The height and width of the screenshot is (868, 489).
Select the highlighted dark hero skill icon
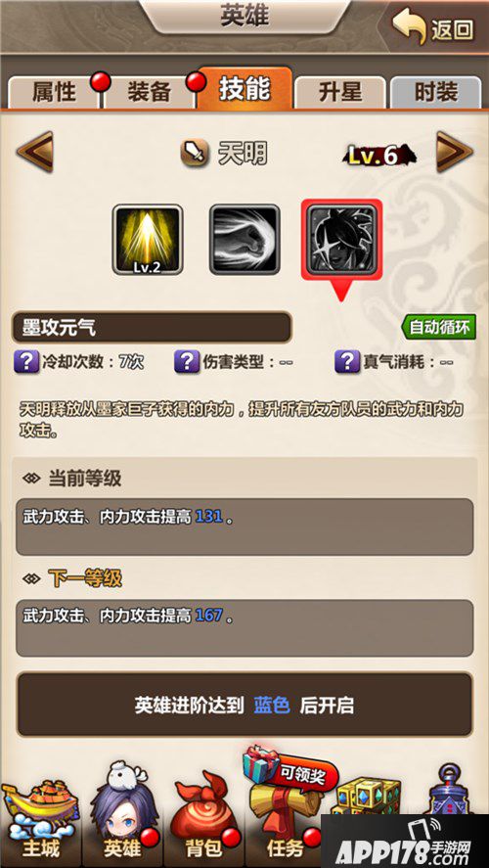point(341,239)
